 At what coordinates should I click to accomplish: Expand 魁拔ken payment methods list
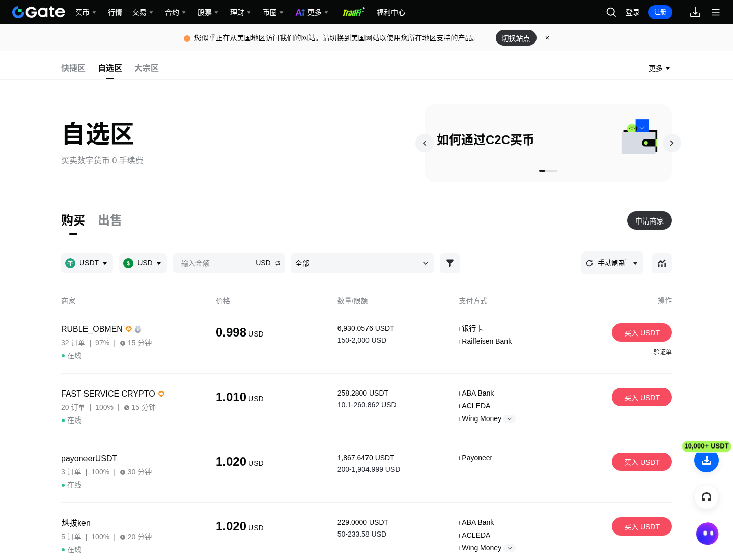pyautogui.click(x=510, y=548)
